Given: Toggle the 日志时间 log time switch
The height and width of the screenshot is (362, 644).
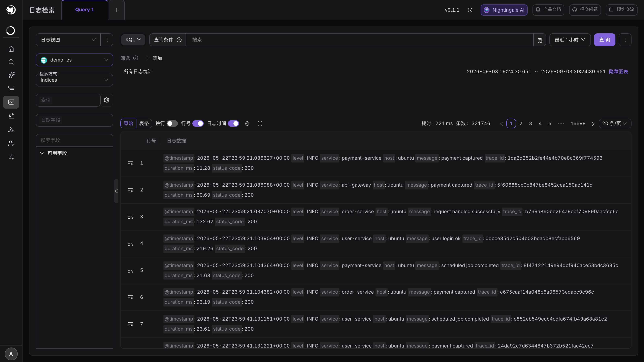Looking at the screenshot, I should pos(233,123).
